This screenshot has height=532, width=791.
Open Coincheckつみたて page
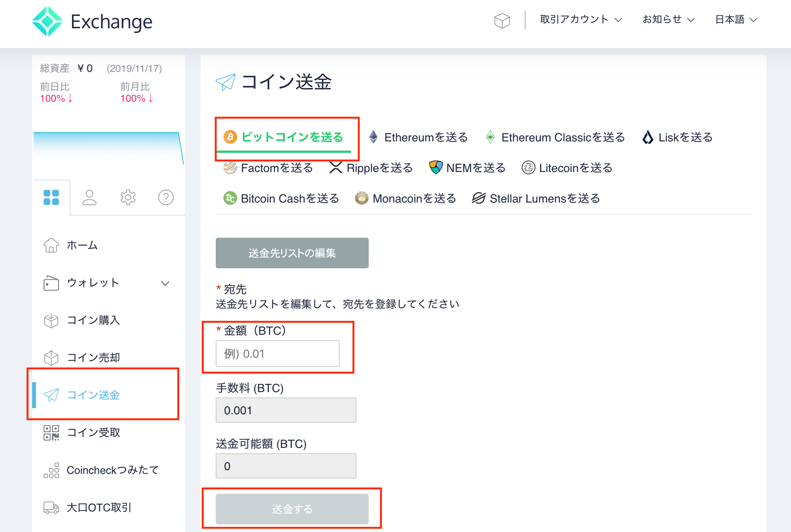(x=113, y=470)
